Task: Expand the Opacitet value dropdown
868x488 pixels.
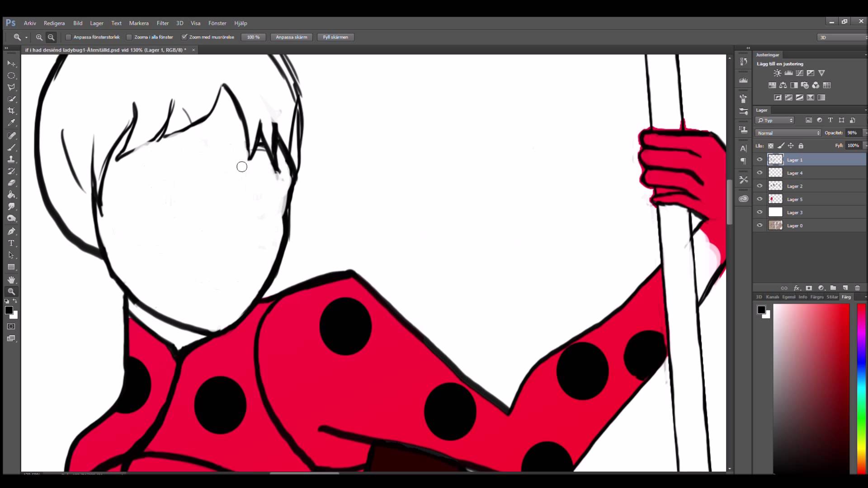Action: tap(866, 132)
